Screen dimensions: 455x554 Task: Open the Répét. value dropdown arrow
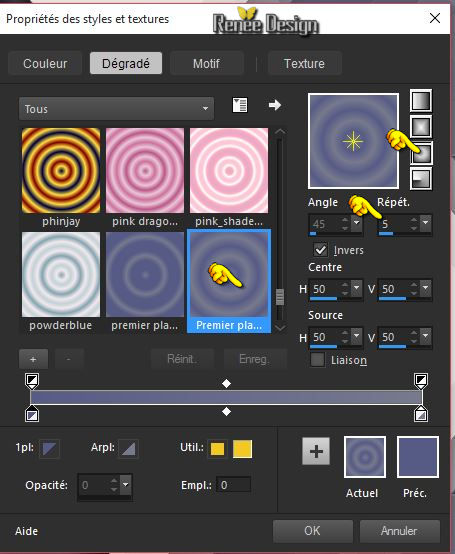pos(426,223)
